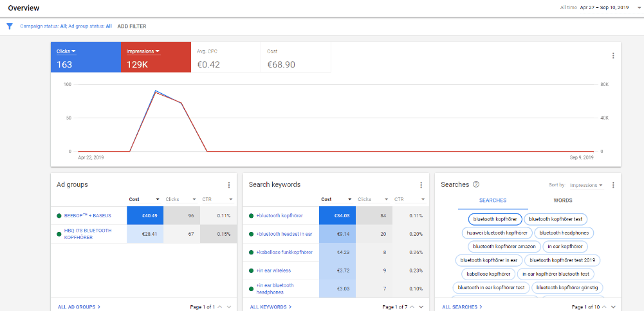Open Clicks column dropdown in Search keywords
644x311 pixels.
coord(387,199)
